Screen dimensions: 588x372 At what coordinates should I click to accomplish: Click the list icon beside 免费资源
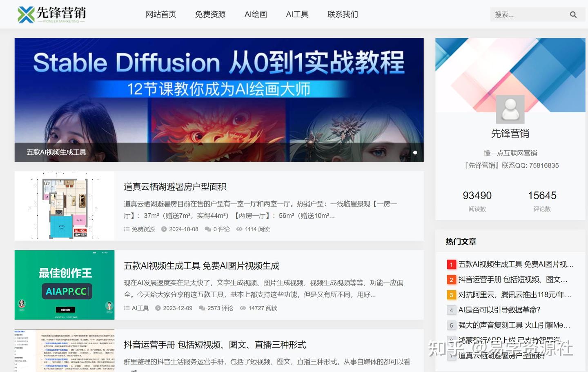[127, 229]
